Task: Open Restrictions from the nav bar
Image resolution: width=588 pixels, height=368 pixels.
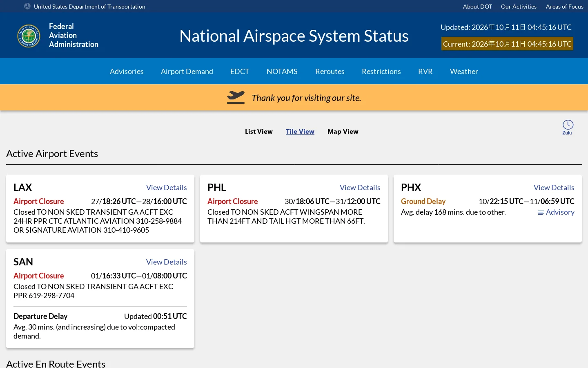Action: [381, 71]
